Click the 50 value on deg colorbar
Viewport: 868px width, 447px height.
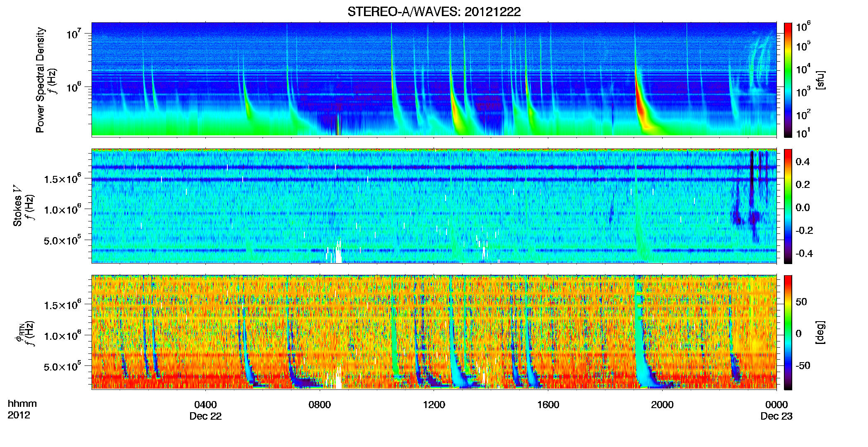point(801,302)
